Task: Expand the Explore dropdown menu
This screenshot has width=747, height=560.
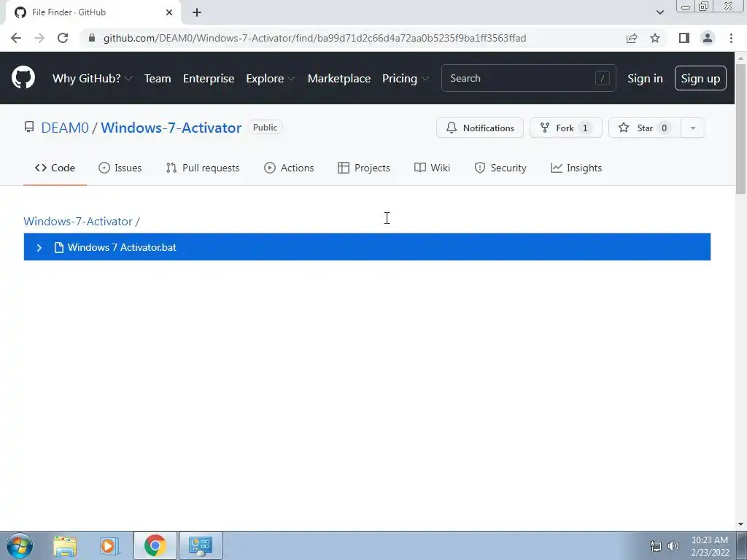Action: tap(270, 79)
